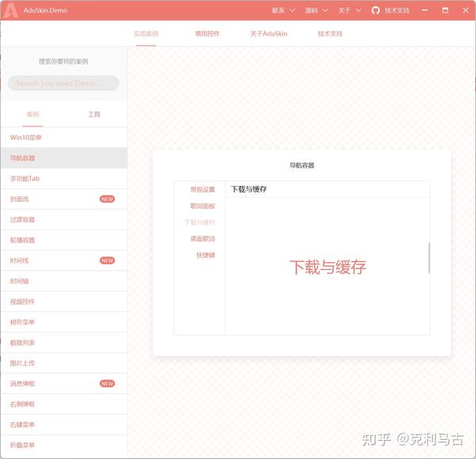Screen dimensions: 476x459
Task: Click the AduSkin logo in the title bar
Action: (10, 10)
